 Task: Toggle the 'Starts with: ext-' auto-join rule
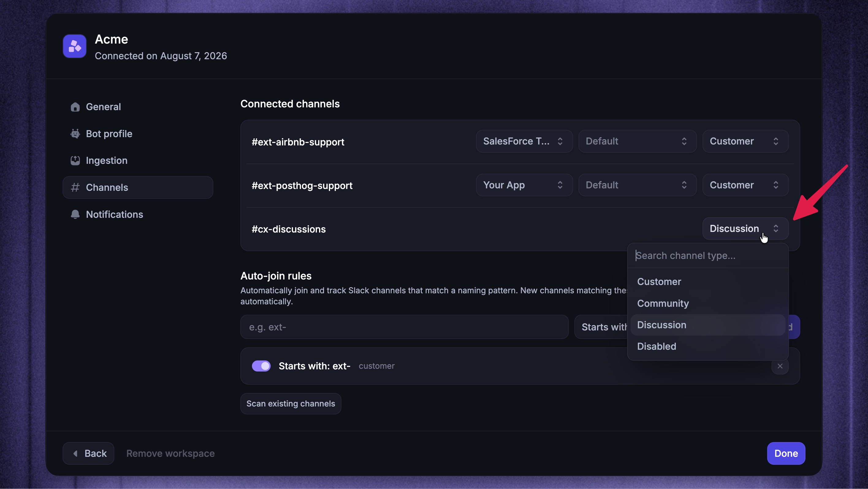[x=261, y=366]
